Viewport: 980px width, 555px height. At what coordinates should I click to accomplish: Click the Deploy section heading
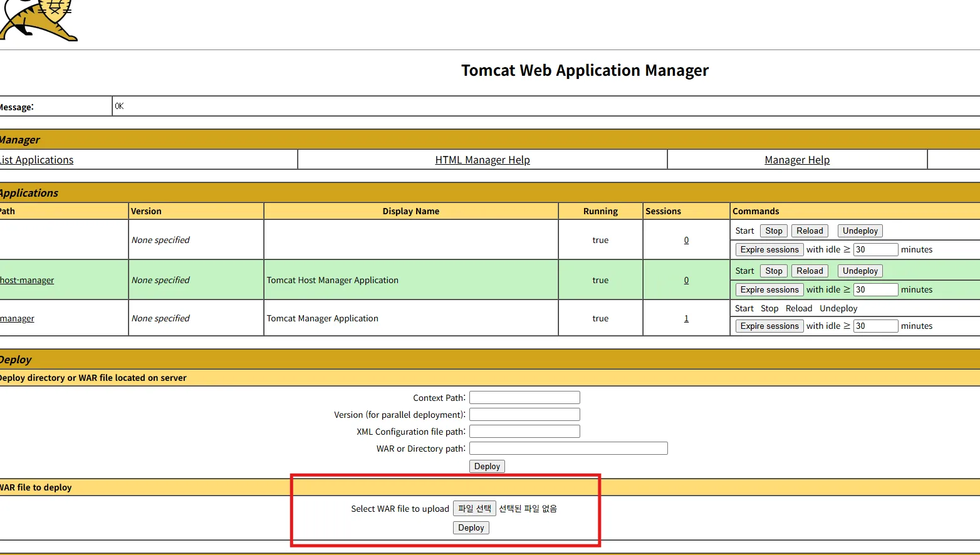[x=16, y=360]
